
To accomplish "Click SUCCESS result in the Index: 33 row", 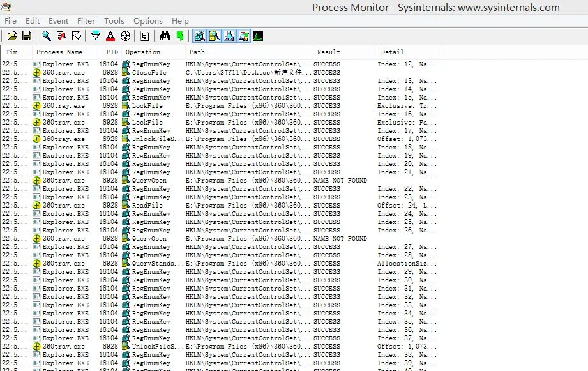I will pyautogui.click(x=327, y=305).
